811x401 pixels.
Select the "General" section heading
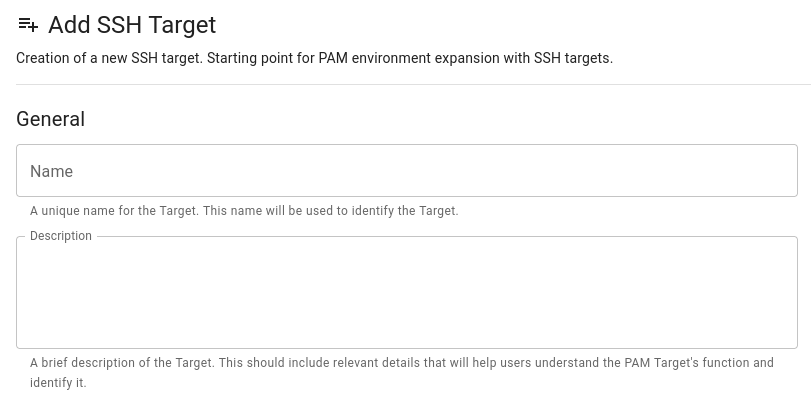coord(50,119)
